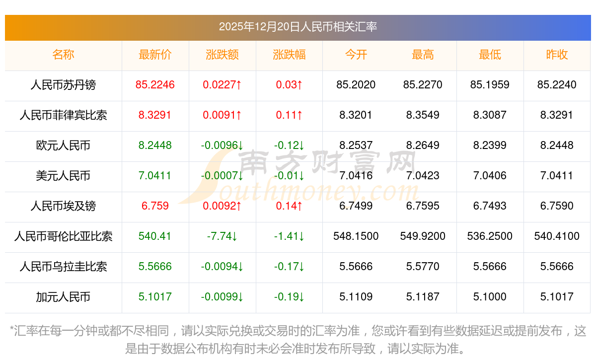Click the title 2025年12月20日人民币相关汇率
The height and width of the screenshot is (364, 596).
[298, 27]
